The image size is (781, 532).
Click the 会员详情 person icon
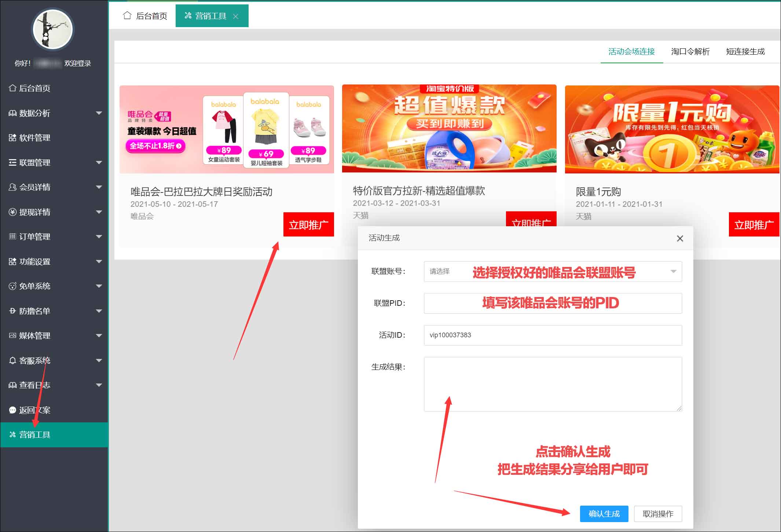tap(12, 187)
